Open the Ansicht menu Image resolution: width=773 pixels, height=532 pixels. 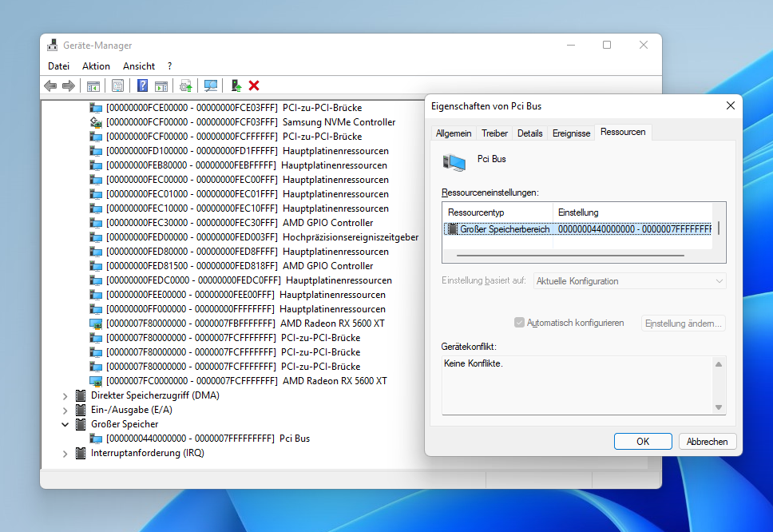click(139, 66)
